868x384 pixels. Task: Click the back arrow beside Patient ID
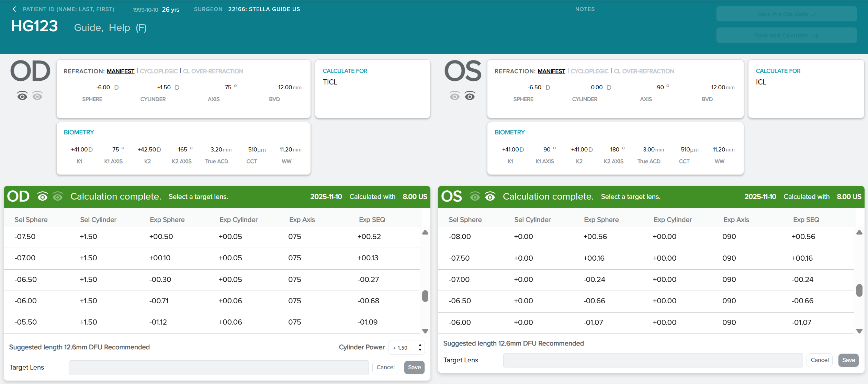point(14,9)
